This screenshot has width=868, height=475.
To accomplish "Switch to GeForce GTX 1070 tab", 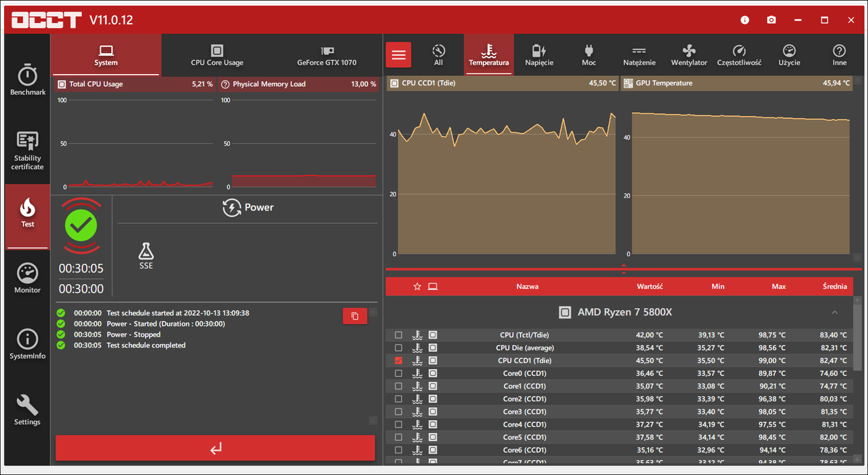I will point(327,55).
